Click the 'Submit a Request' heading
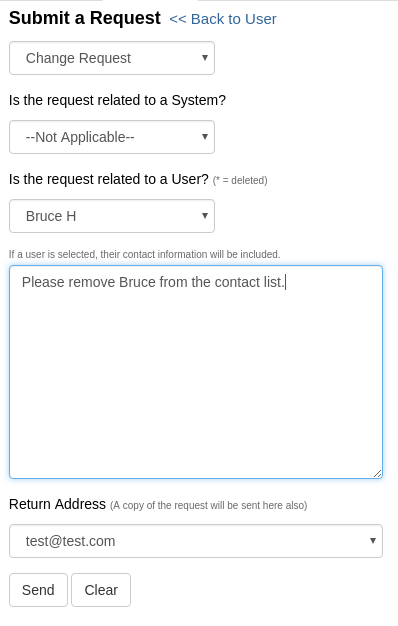398x626 pixels. tap(85, 18)
